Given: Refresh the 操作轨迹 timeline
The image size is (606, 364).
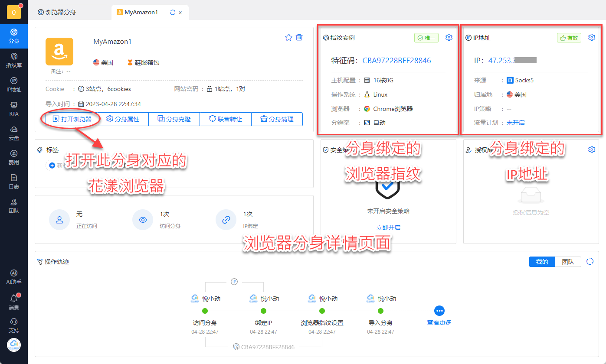Looking at the screenshot, I should (590, 261).
